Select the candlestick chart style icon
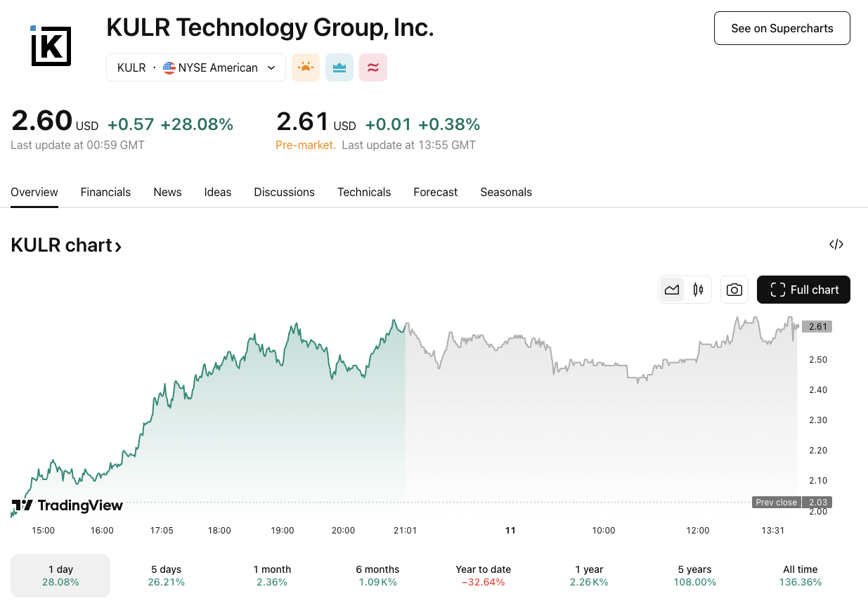The image size is (868, 608). pos(697,289)
